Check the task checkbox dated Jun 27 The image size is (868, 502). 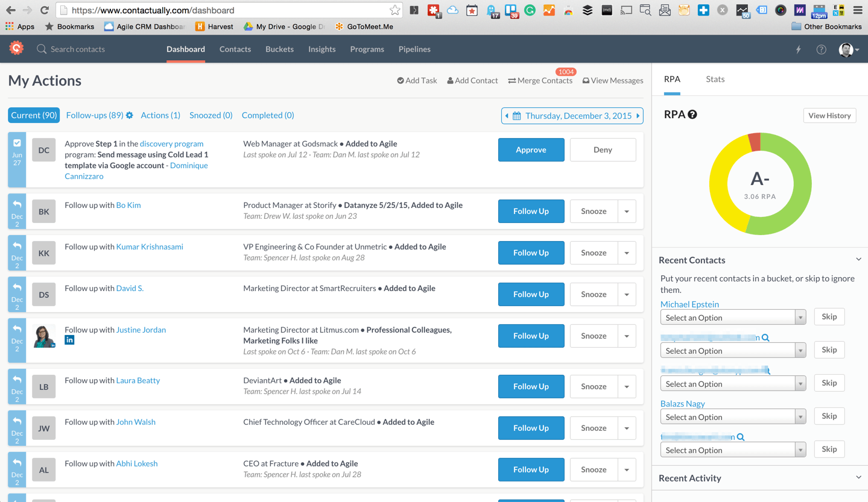(17, 143)
